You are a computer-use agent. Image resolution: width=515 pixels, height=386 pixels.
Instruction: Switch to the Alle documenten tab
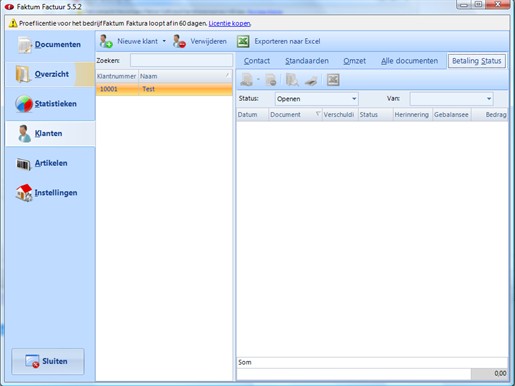coord(409,61)
